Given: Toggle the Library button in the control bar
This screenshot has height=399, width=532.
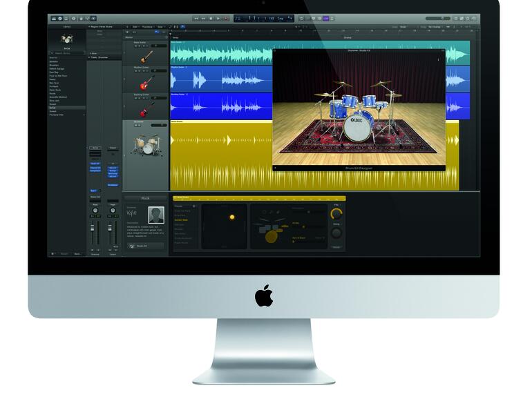Looking at the screenshot, I should tap(54, 19).
